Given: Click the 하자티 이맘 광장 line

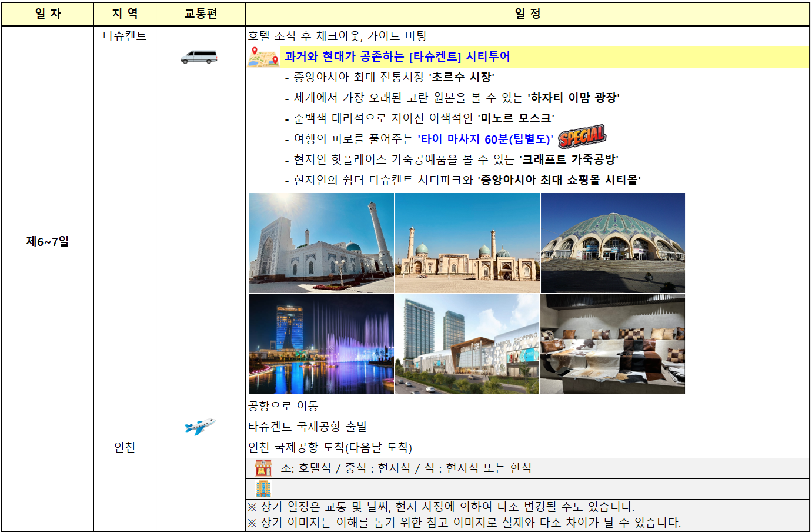Looking at the screenshot, I should coord(452,98).
